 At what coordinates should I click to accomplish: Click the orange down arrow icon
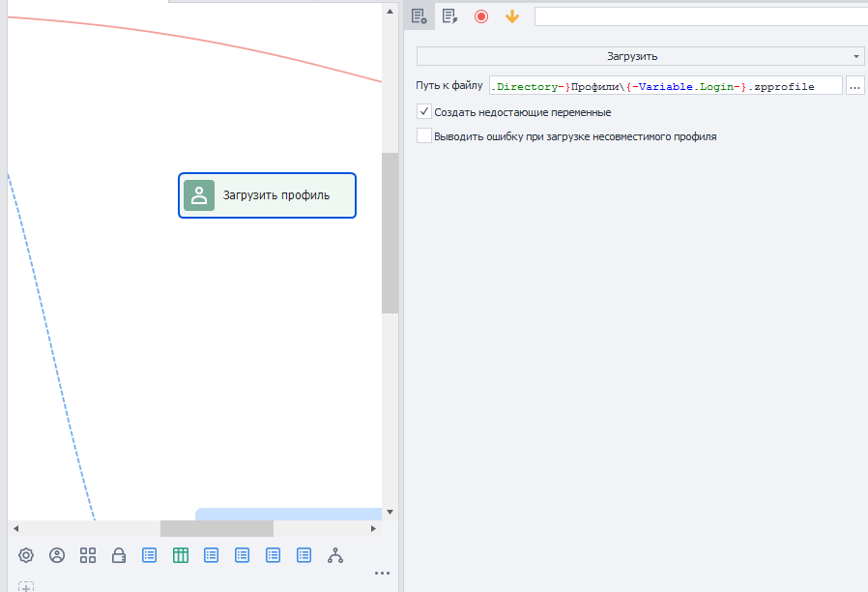(512, 16)
